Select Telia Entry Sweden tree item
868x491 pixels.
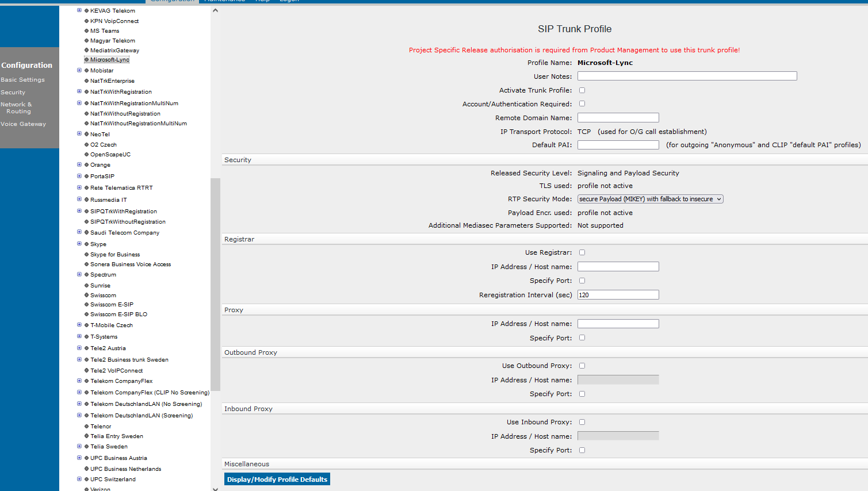click(117, 436)
